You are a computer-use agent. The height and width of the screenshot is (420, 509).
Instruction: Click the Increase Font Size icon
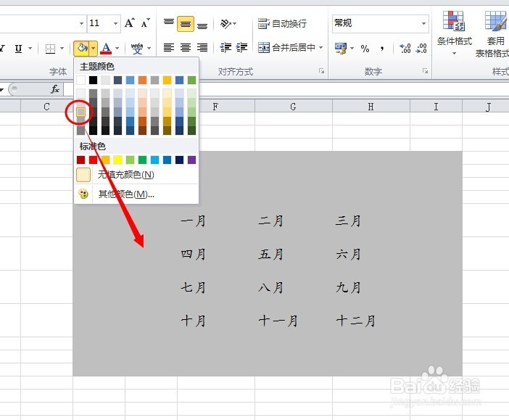click(130, 23)
